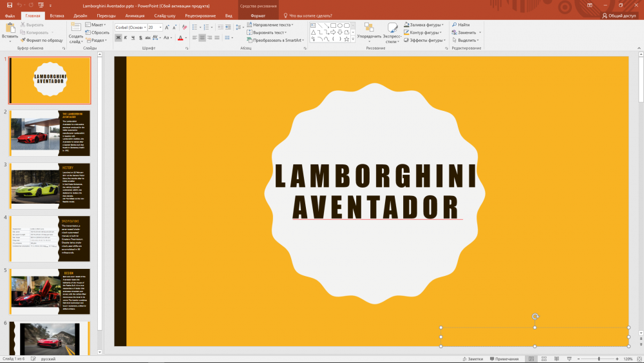Toggle italic (К) formatting
The image size is (644, 363).
click(126, 38)
